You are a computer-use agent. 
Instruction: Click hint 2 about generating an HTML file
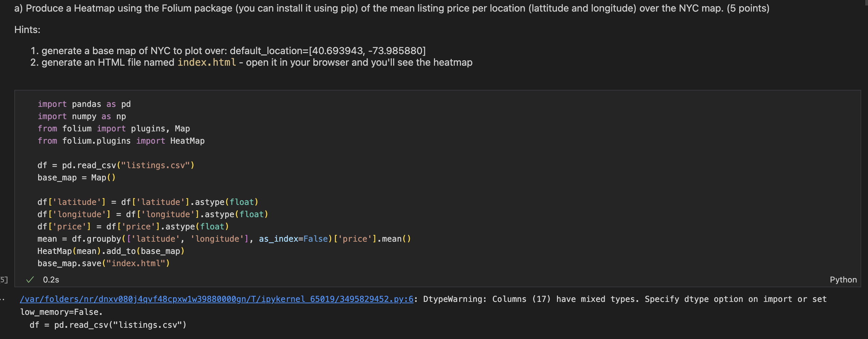pos(257,62)
